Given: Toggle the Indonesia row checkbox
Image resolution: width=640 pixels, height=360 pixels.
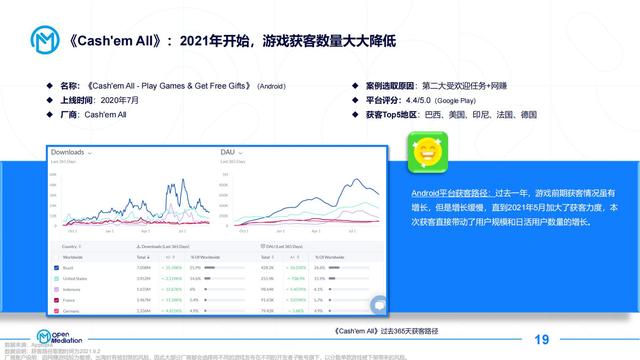Looking at the screenshot, I should pos(56,289).
